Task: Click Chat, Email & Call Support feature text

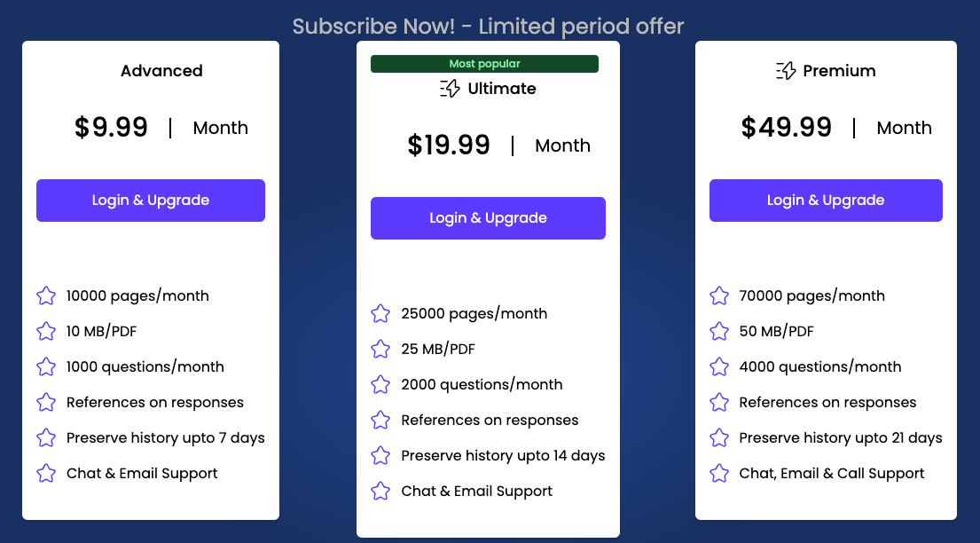Action: coord(830,473)
